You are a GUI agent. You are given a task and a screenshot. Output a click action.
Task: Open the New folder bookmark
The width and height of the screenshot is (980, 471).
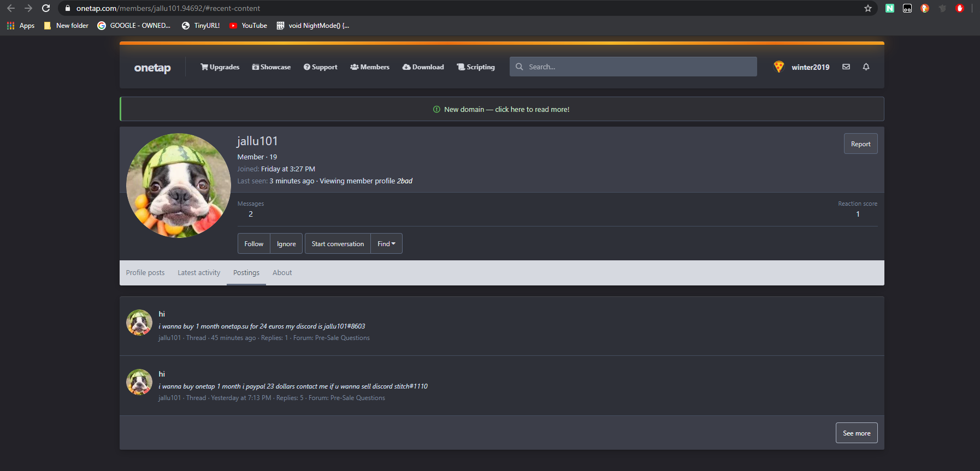pos(66,26)
